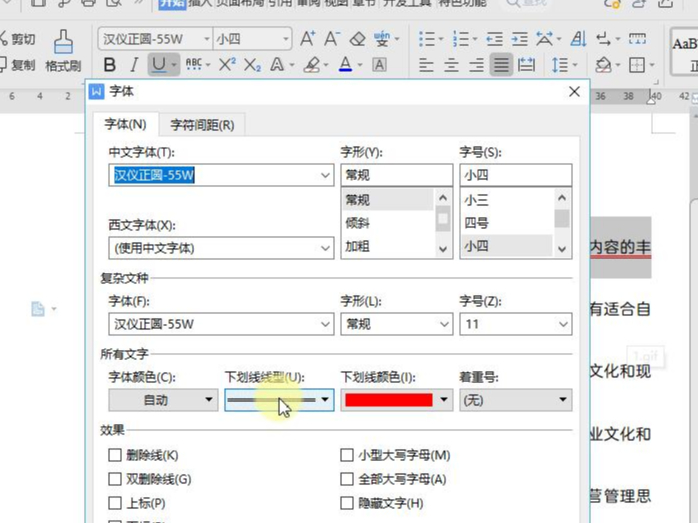Toggle the underline button in the ribbon

[159, 65]
